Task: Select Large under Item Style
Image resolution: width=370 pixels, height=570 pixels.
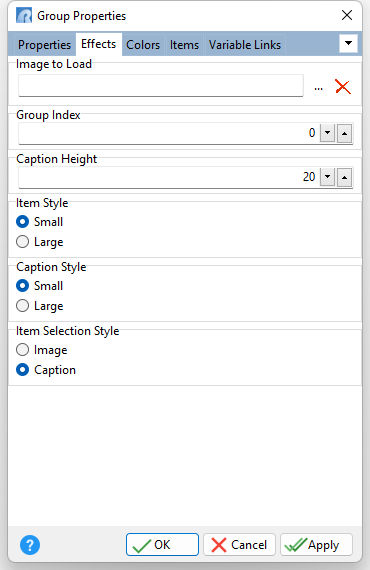Action: click(x=40, y=242)
